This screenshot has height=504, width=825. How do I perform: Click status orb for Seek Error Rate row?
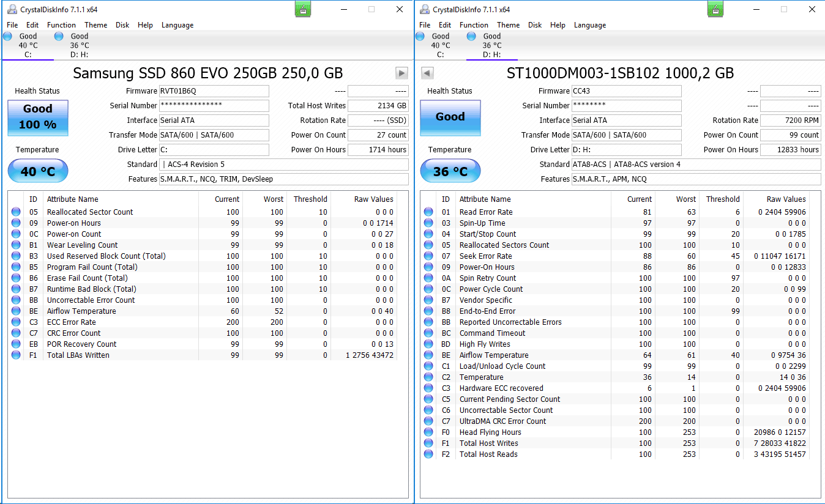(428, 256)
